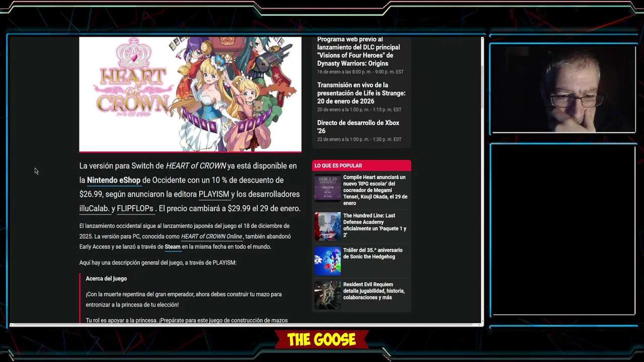Open the Sonic 35th anniversary trailer article
The width and height of the screenshot is (644, 362).
point(373,253)
